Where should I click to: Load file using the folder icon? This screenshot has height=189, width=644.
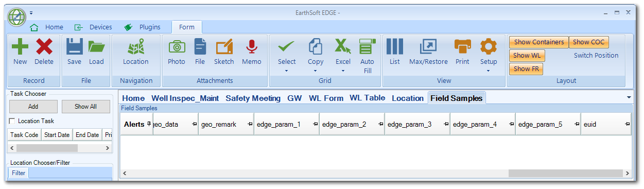[x=96, y=47]
